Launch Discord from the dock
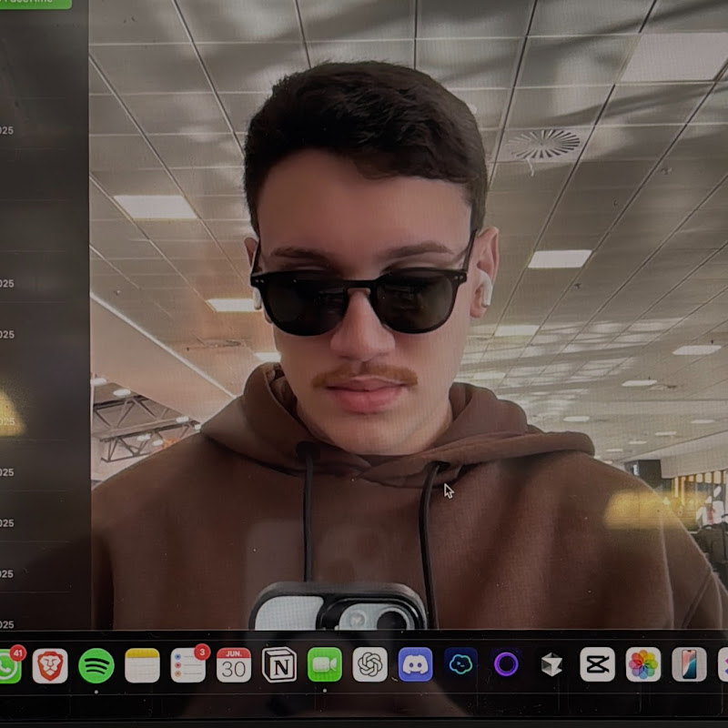The image size is (728, 728). [x=416, y=665]
